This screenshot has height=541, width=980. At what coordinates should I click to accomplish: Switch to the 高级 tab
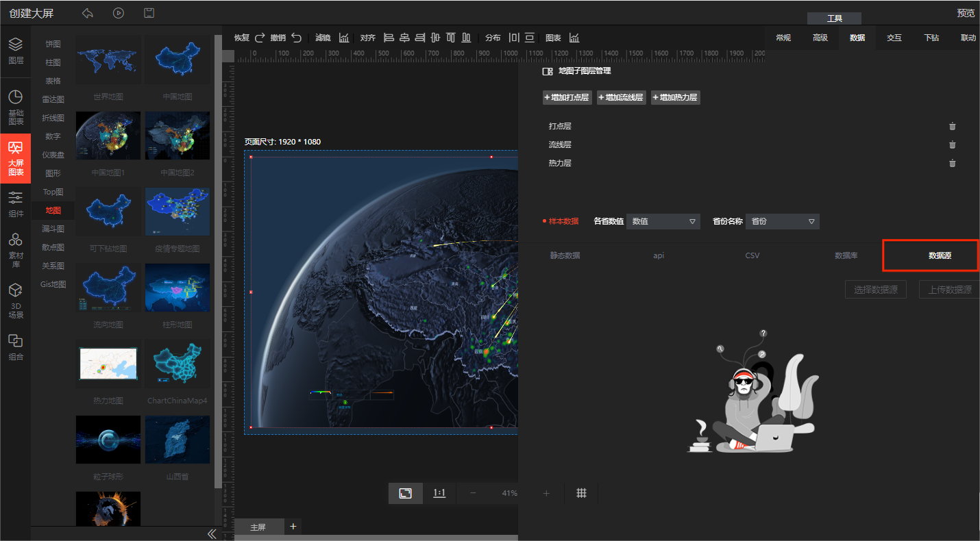pyautogui.click(x=820, y=38)
